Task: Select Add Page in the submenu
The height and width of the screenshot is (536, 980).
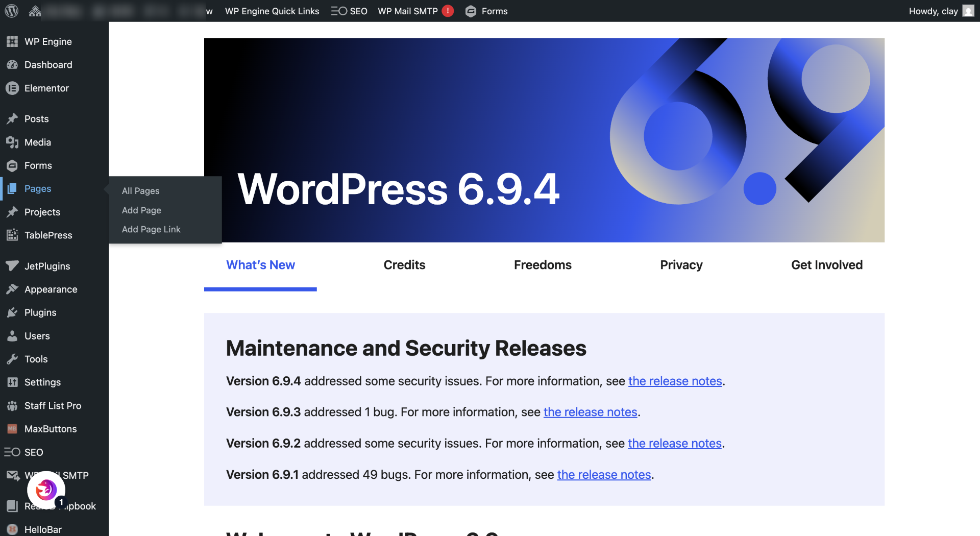Action: 141,210
